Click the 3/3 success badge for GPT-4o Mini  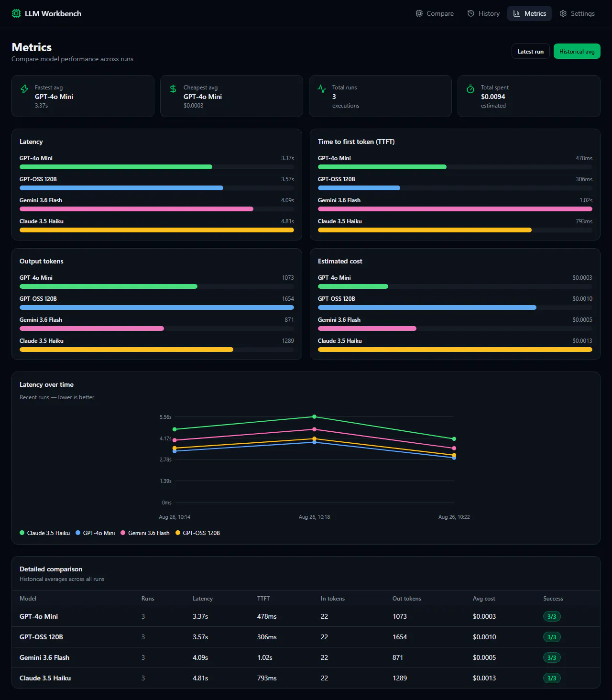click(x=552, y=617)
